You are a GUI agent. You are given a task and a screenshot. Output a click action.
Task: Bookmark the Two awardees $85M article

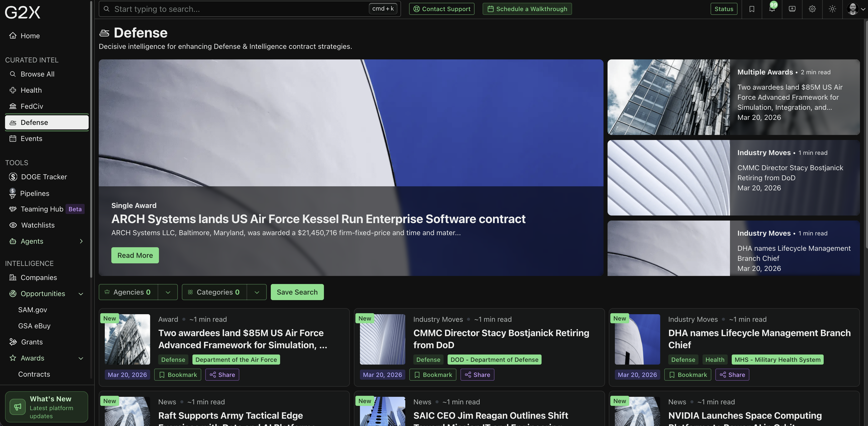(x=178, y=375)
